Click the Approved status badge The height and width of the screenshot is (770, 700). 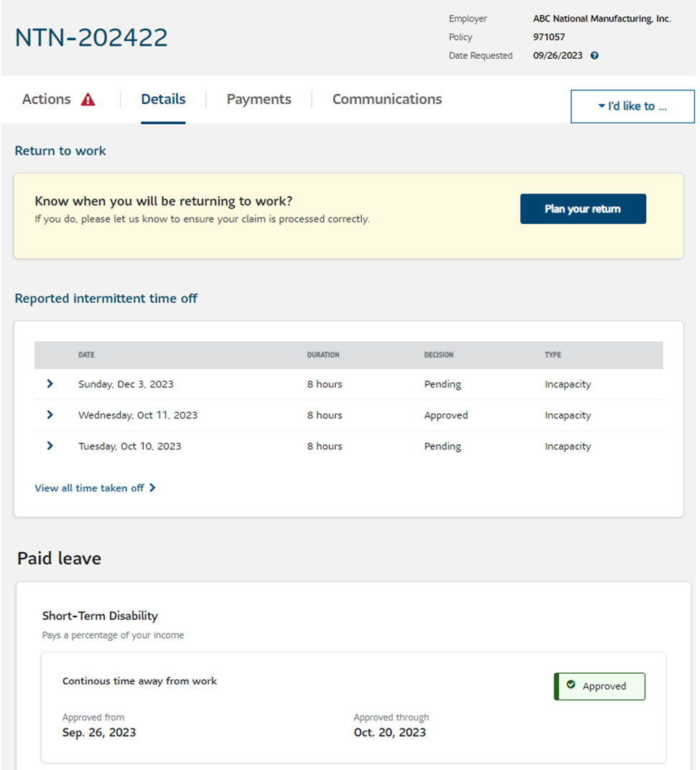click(599, 686)
